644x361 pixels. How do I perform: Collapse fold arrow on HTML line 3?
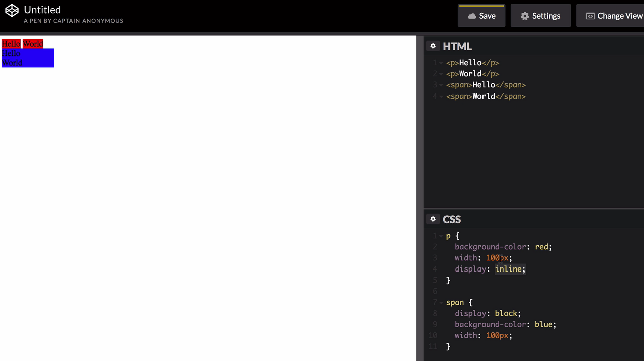(441, 85)
